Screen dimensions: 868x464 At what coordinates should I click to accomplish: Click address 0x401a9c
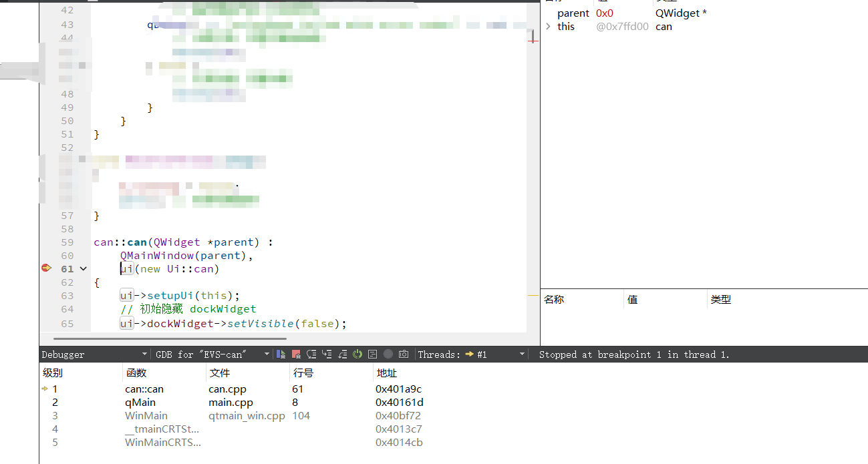pos(398,389)
